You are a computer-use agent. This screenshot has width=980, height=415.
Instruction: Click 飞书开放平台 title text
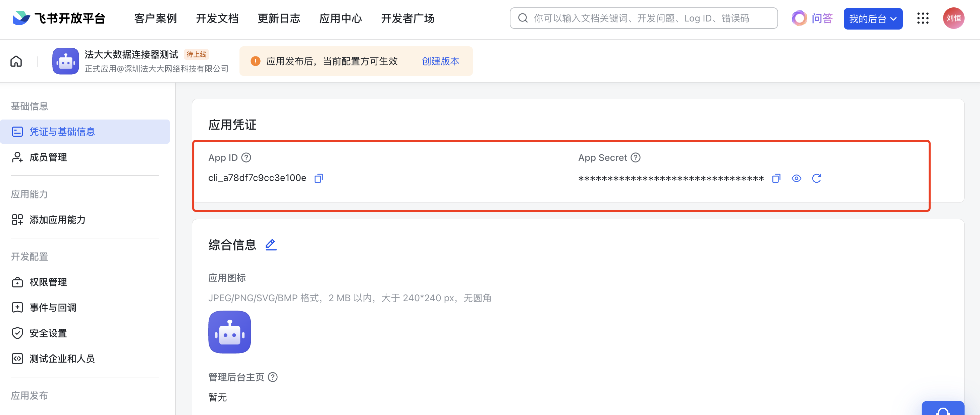point(70,18)
